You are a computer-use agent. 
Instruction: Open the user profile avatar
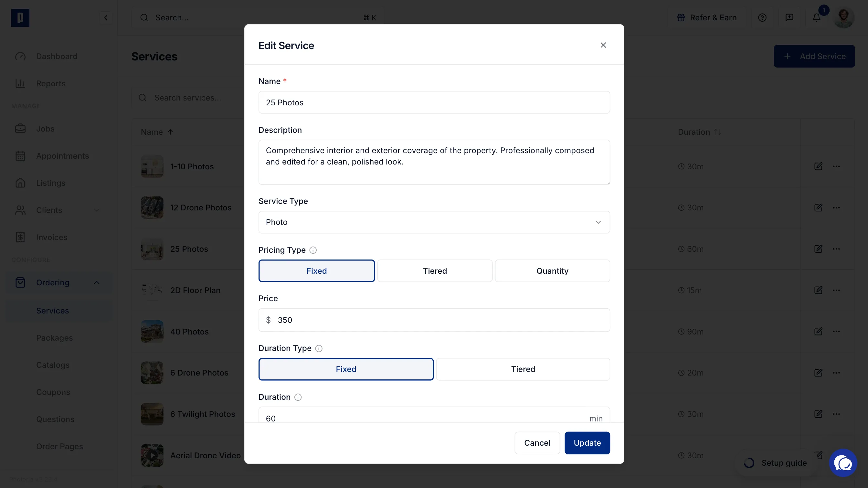coord(844,17)
